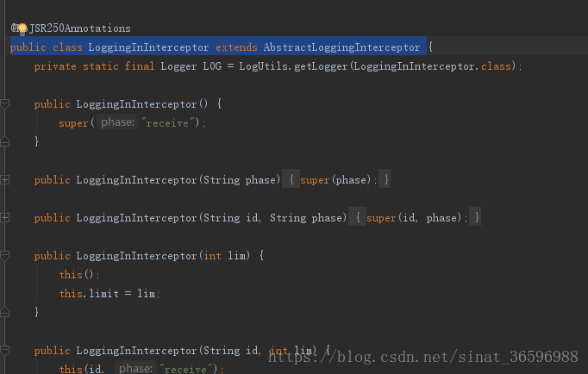Click the LoggingInInterceptor class name in the declaration

[148, 47]
